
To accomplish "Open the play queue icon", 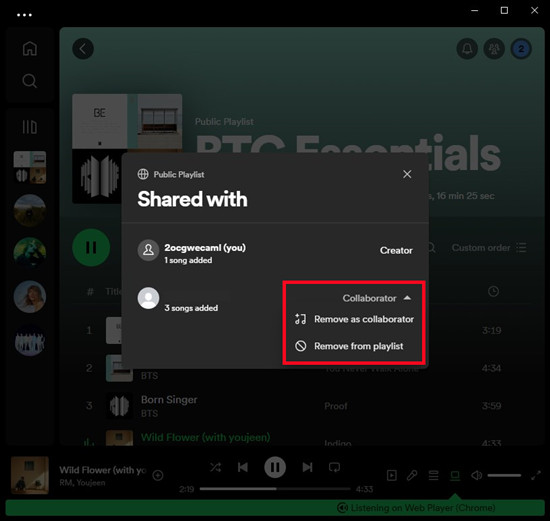I will coord(434,475).
